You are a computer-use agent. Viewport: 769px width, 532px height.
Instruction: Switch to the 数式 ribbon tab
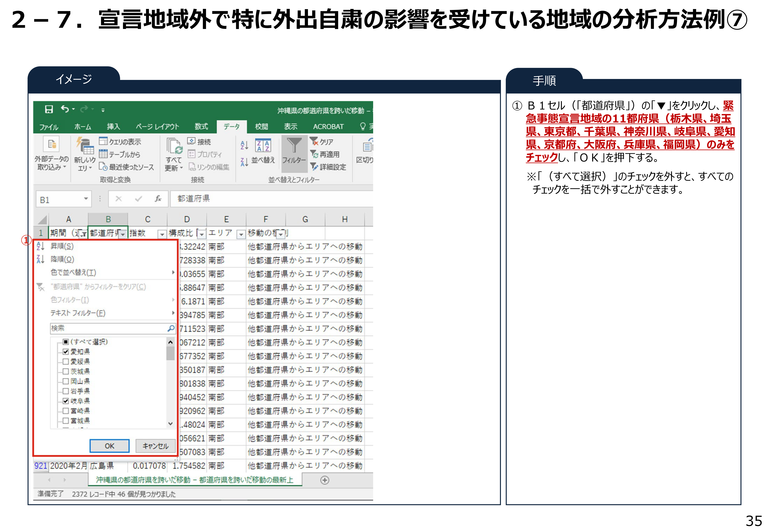pos(201,127)
